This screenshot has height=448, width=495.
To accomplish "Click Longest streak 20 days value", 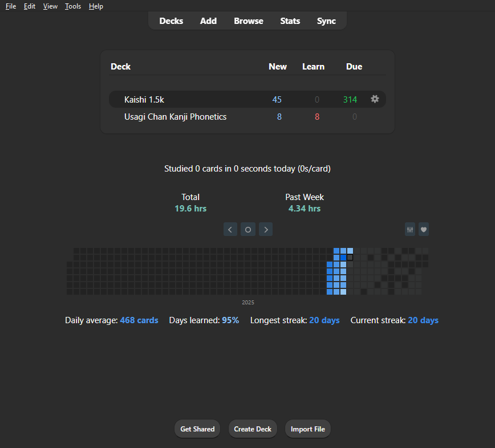I will coord(324,320).
